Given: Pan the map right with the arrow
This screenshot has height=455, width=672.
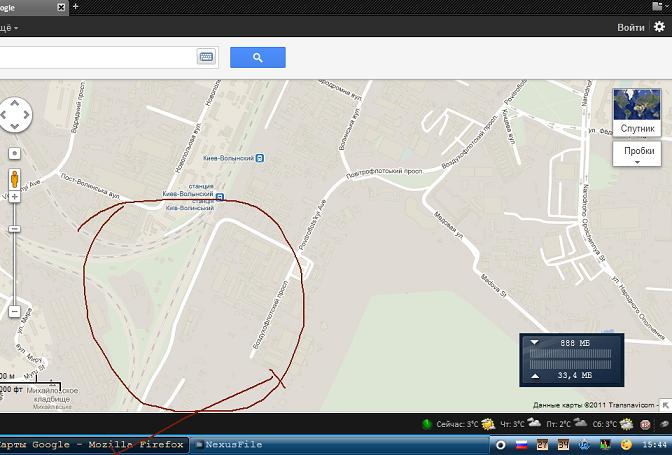Looking at the screenshot, I should 27,115.
